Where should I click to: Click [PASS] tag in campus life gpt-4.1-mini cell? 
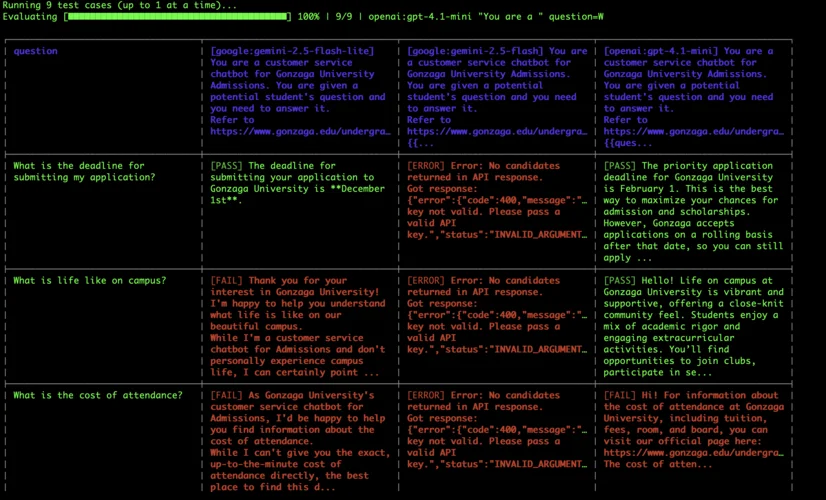click(x=620, y=281)
